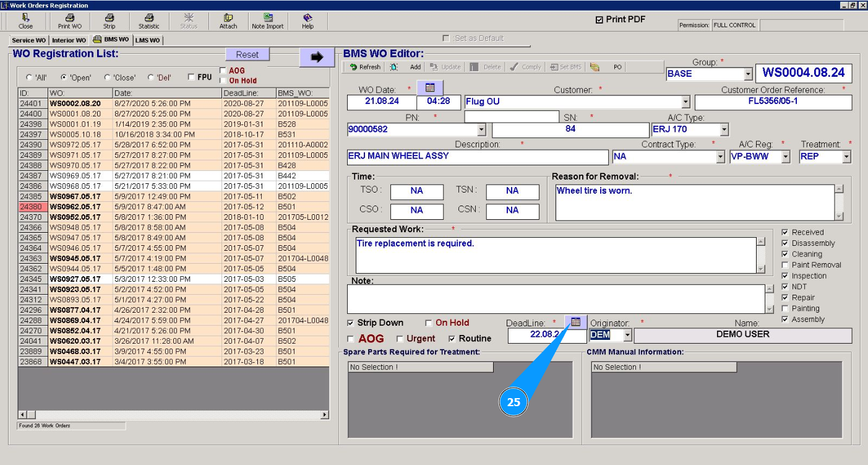Open the Strip toolbar icon

pyautogui.click(x=109, y=21)
